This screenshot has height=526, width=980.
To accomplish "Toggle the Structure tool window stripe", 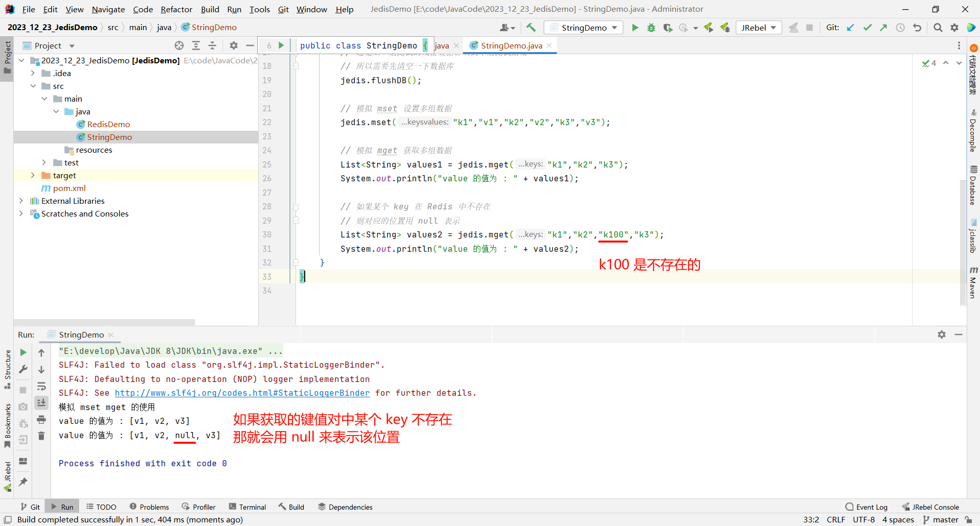I will [7, 369].
